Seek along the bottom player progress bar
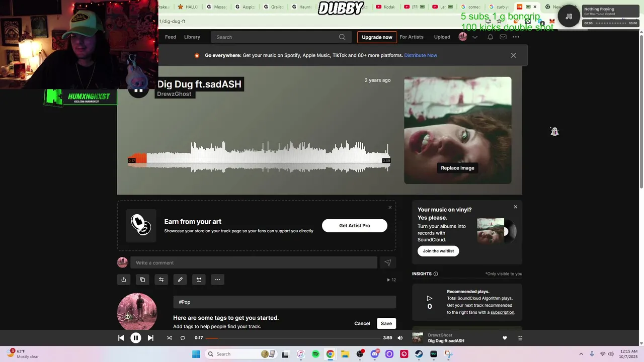This screenshot has height=362, width=644. pyautogui.click(x=292, y=338)
